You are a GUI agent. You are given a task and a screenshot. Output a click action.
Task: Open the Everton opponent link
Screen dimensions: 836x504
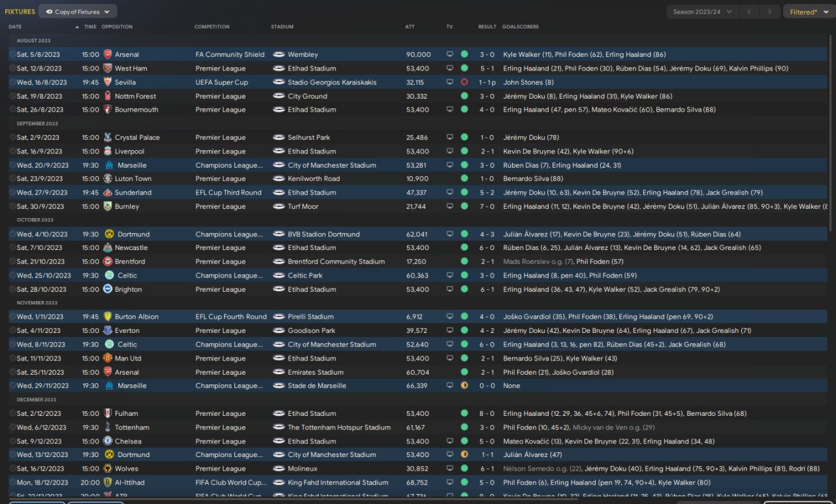tap(127, 331)
